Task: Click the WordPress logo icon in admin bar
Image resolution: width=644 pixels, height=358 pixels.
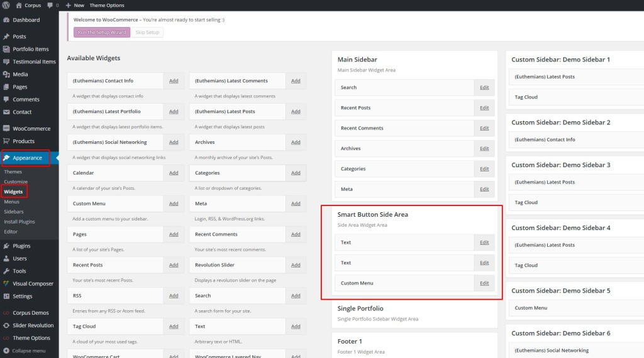Action: pos(6,5)
